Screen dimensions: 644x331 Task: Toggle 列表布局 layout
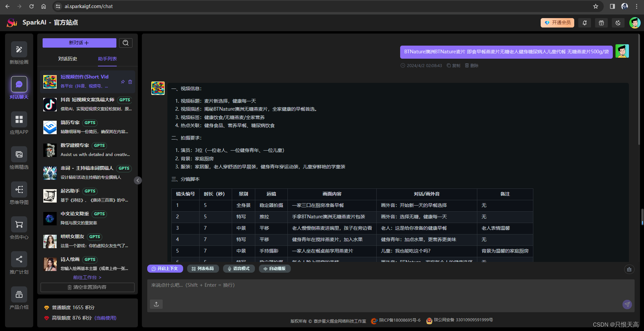click(203, 269)
